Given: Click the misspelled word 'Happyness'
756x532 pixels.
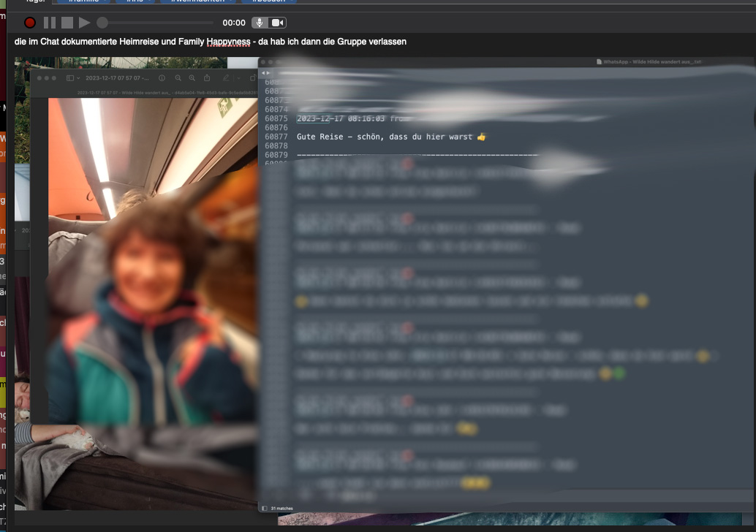Looking at the screenshot, I should pyautogui.click(x=229, y=42).
